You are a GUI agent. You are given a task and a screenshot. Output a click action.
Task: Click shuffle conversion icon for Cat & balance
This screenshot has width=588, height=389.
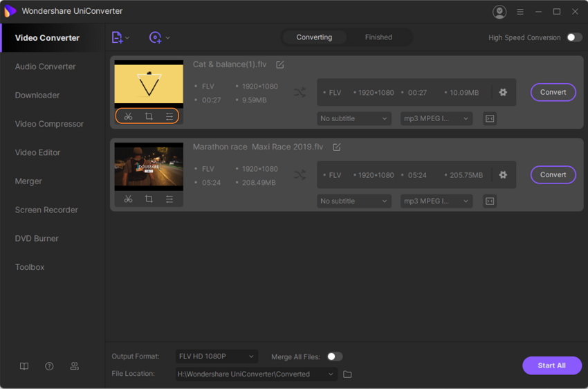(300, 92)
